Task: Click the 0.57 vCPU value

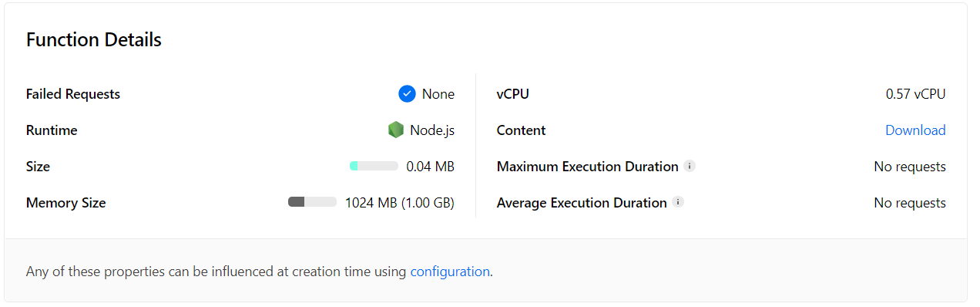Action: coord(915,94)
